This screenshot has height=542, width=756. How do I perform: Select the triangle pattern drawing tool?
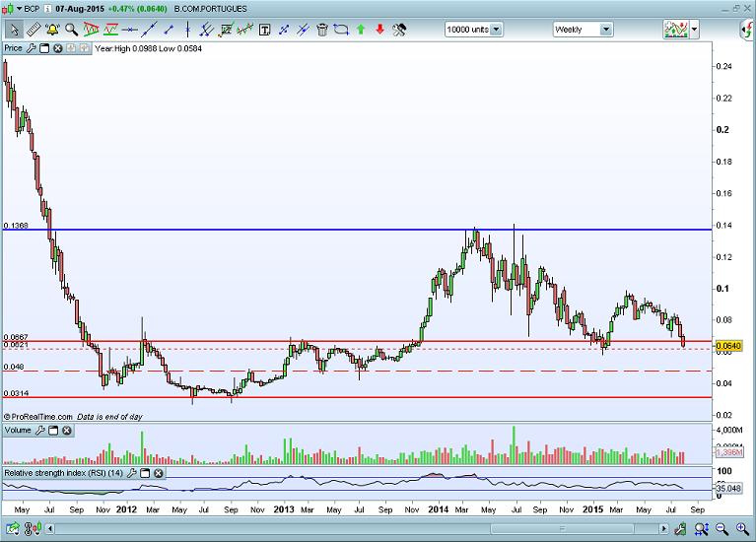point(91,30)
